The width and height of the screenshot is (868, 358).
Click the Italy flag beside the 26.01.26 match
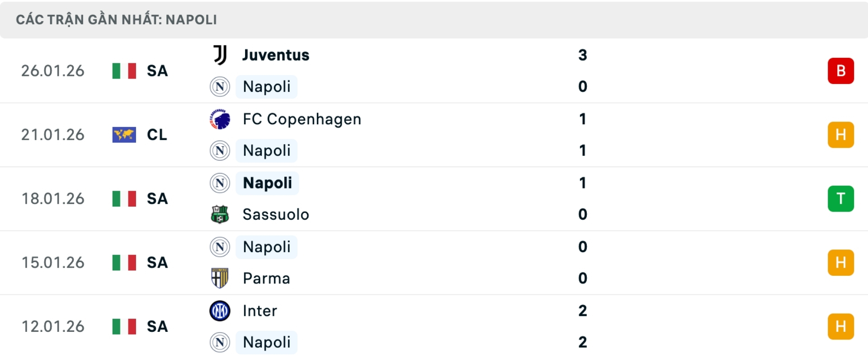click(x=124, y=71)
